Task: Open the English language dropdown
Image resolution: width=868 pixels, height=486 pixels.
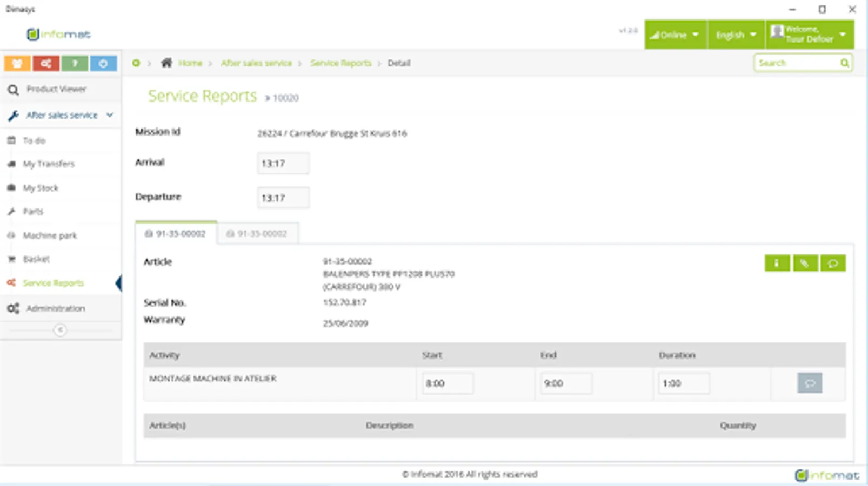Action: (x=736, y=35)
